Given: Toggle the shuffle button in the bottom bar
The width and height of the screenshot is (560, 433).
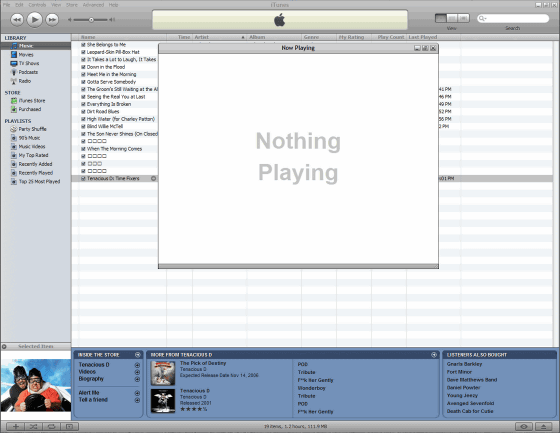Looking at the screenshot, I should 33,426.
